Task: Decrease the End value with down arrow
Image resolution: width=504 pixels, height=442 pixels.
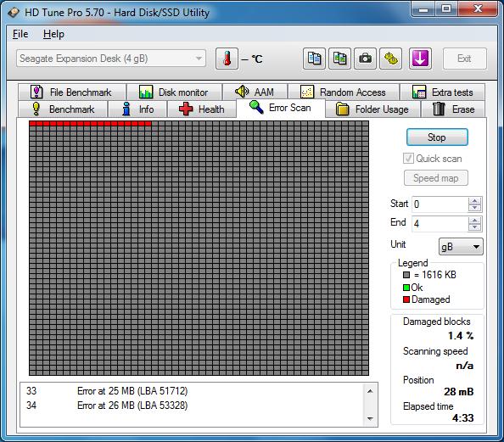Action: (475, 227)
